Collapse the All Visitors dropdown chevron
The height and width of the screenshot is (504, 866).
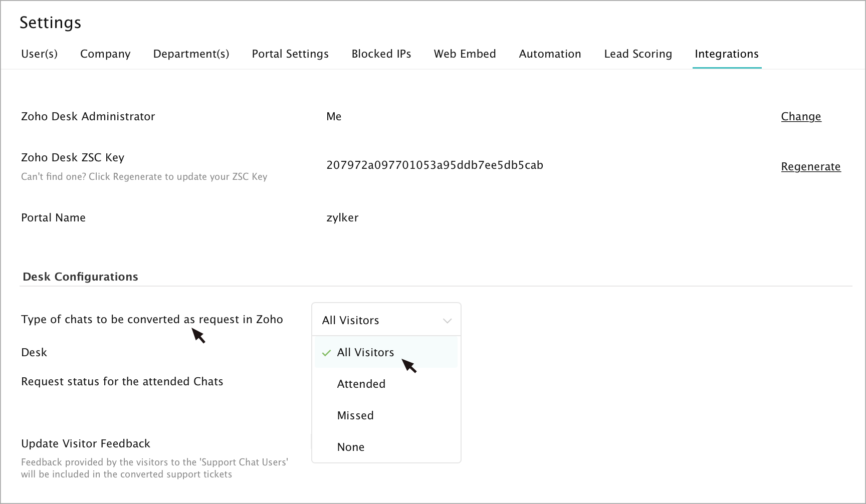point(447,321)
